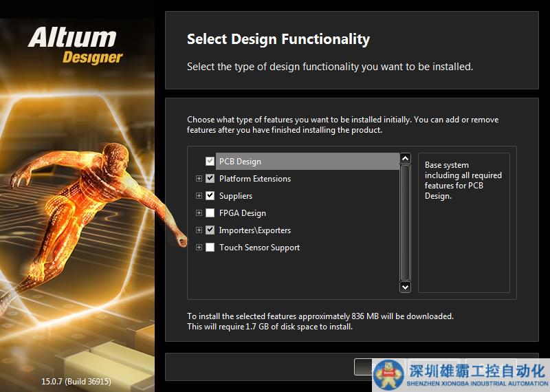Expand the FPGA Design tree node
Viewport: 550px width, 392px height.
coord(199,213)
